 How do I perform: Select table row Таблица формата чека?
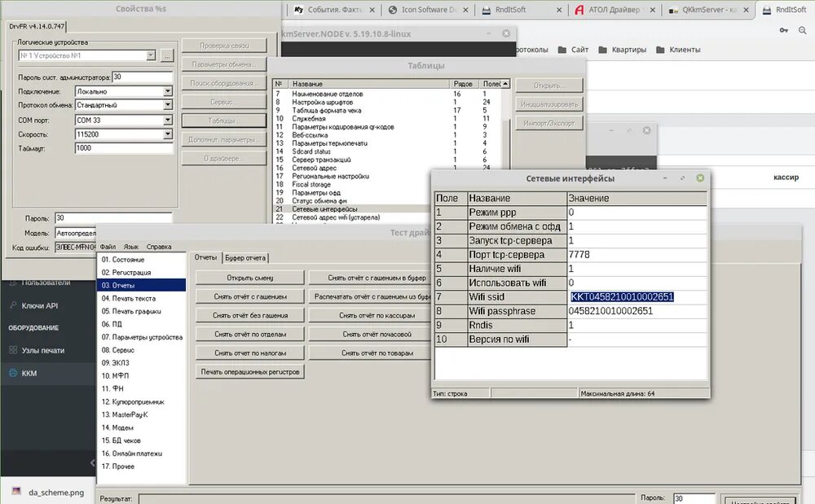pos(387,111)
